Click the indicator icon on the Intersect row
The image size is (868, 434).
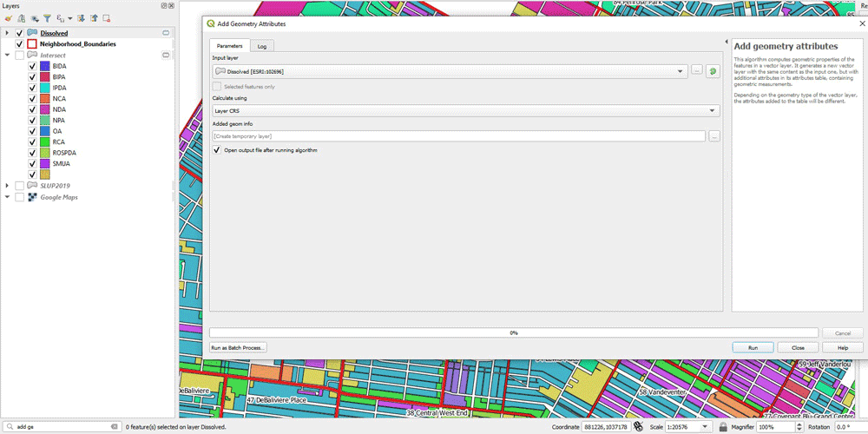(166, 56)
